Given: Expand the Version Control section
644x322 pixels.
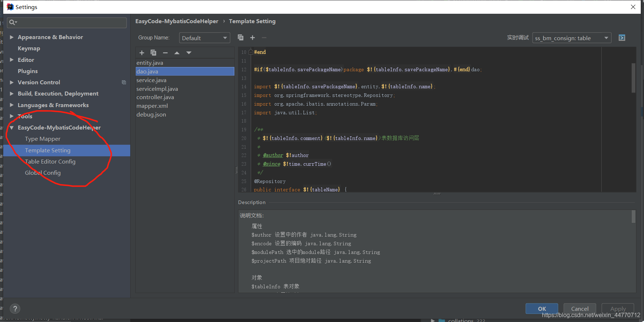Looking at the screenshot, I should (x=12, y=82).
